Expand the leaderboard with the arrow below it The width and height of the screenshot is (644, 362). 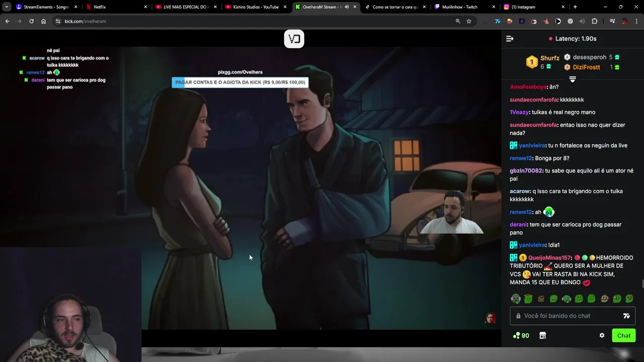click(572, 79)
